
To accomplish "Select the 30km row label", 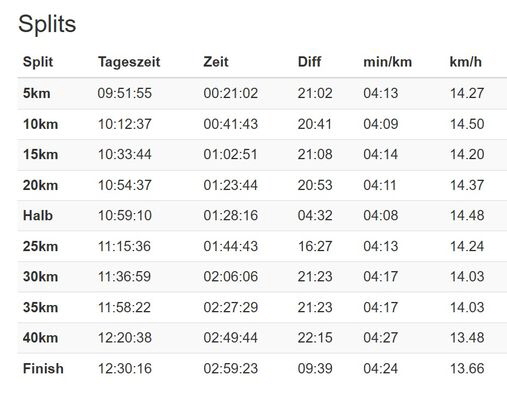I will pyautogui.click(x=40, y=277).
